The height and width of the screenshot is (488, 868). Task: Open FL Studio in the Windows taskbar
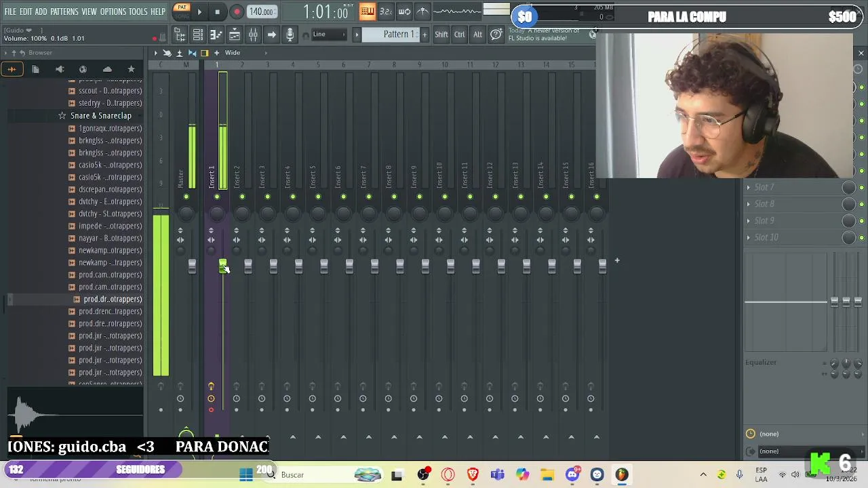(622, 474)
